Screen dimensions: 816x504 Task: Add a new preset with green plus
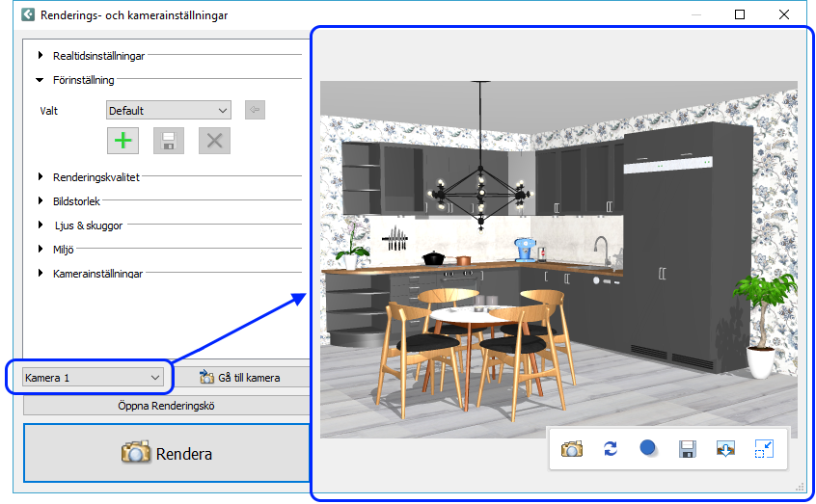(123, 141)
